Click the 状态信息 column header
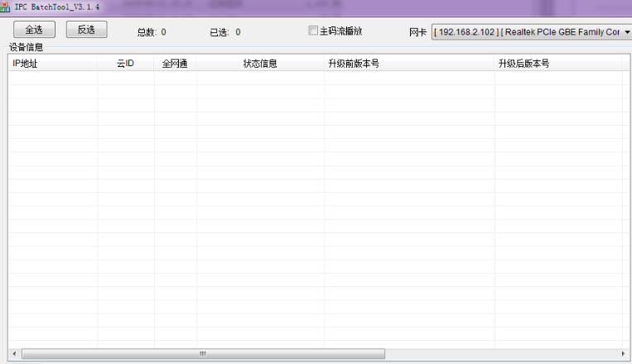Screen dimensions: 632x364 260,63
